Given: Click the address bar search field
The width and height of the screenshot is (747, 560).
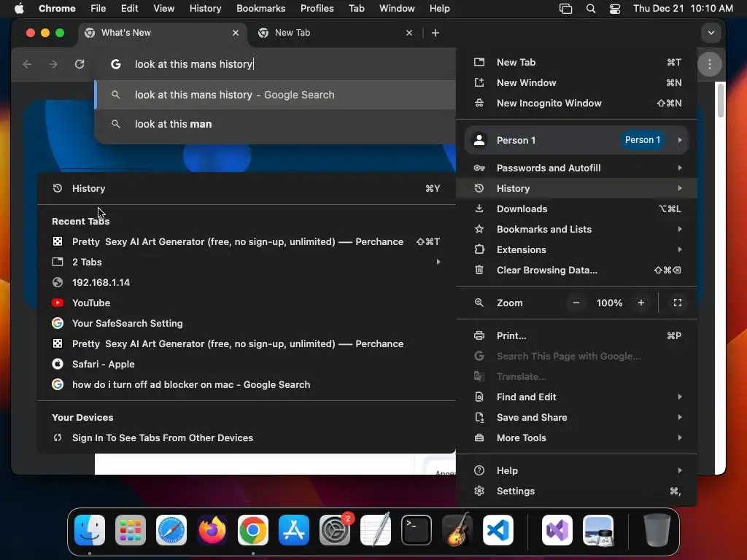Looking at the screenshot, I should coord(276,64).
